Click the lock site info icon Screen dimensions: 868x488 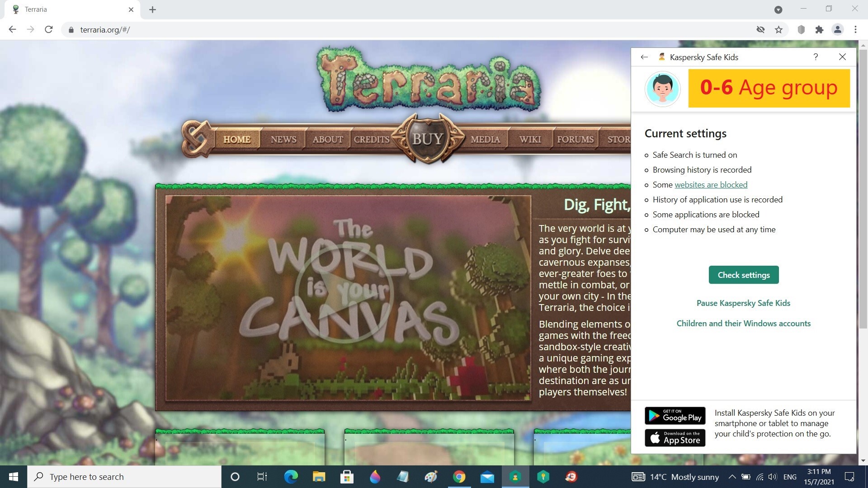(71, 30)
